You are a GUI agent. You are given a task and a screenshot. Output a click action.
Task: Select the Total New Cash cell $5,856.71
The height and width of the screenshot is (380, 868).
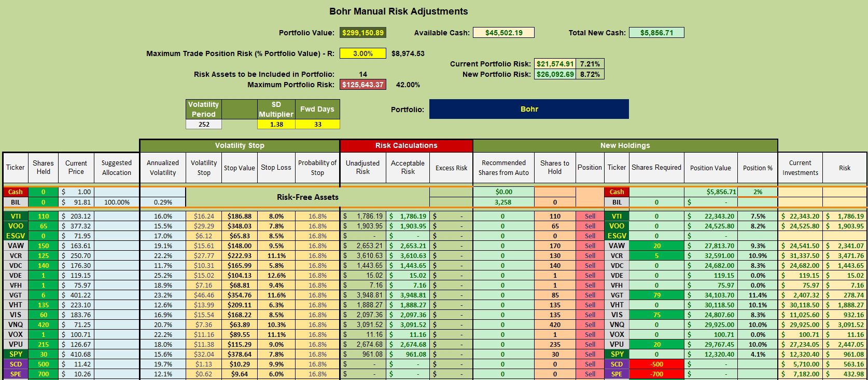(x=656, y=33)
